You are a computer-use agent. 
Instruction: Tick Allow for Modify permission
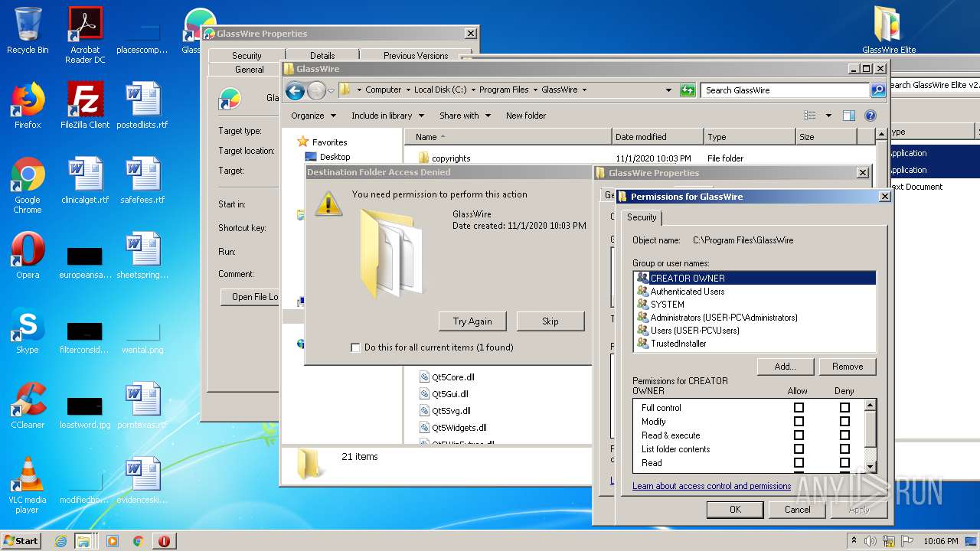(x=799, y=422)
